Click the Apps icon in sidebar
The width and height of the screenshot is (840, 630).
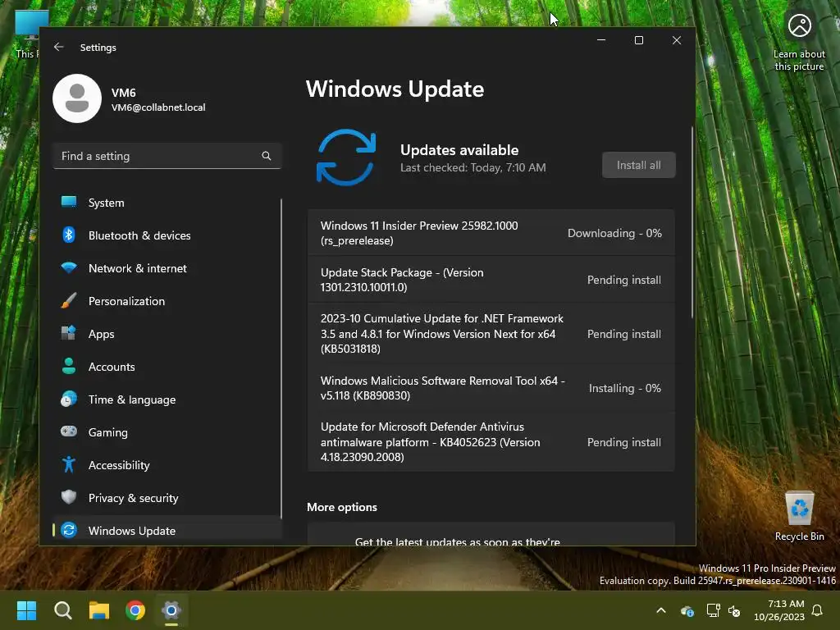pos(69,333)
